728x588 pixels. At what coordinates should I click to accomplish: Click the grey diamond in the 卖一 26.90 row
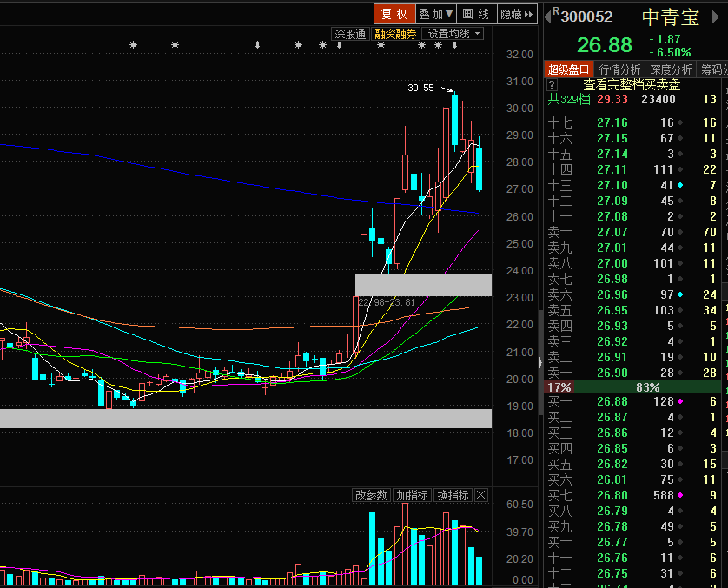click(x=680, y=373)
